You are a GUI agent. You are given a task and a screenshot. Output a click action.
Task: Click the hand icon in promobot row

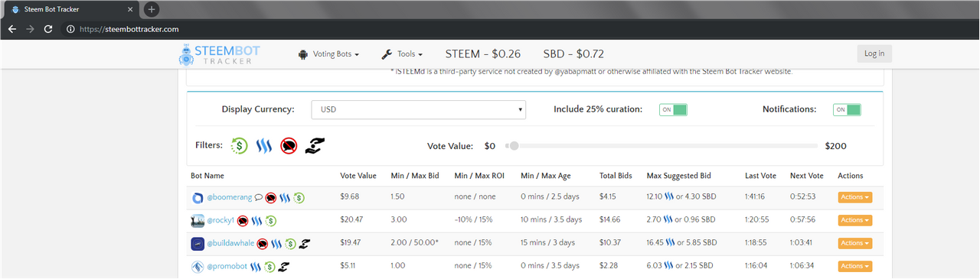(283, 267)
